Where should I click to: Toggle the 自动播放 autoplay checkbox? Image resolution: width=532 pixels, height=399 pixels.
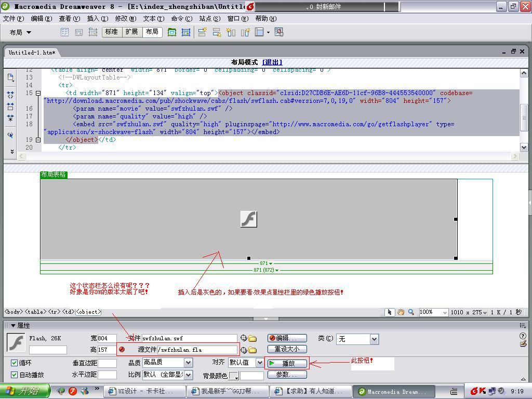tap(15, 375)
